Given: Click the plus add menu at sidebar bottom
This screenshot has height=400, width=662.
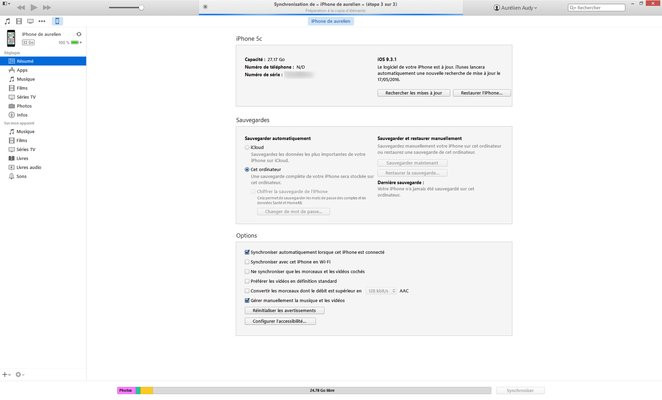Looking at the screenshot, I should [x=6, y=374].
